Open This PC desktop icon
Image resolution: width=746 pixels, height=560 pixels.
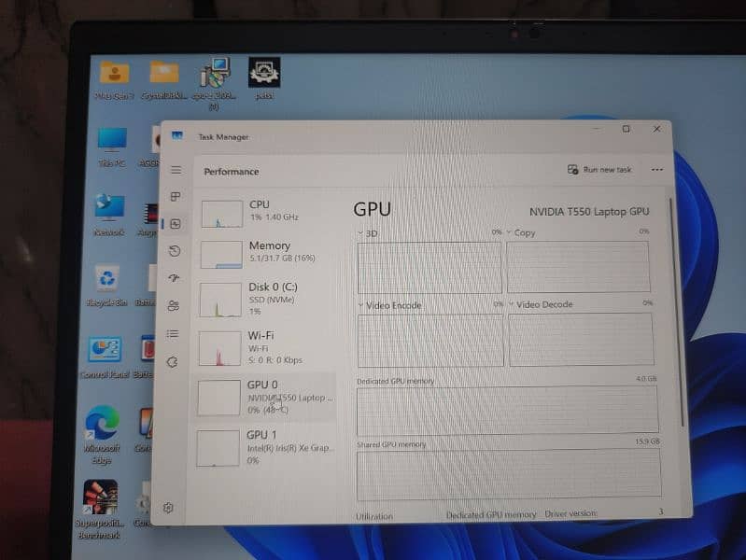click(x=112, y=140)
